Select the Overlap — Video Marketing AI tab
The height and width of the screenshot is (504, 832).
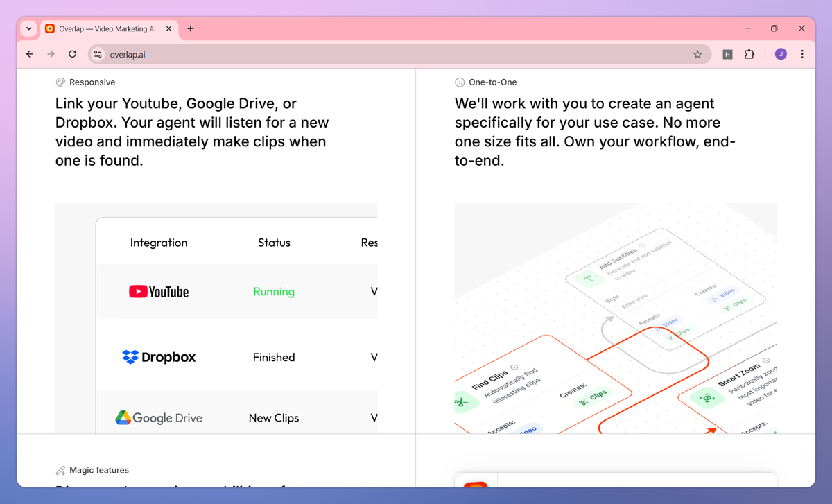tap(107, 28)
